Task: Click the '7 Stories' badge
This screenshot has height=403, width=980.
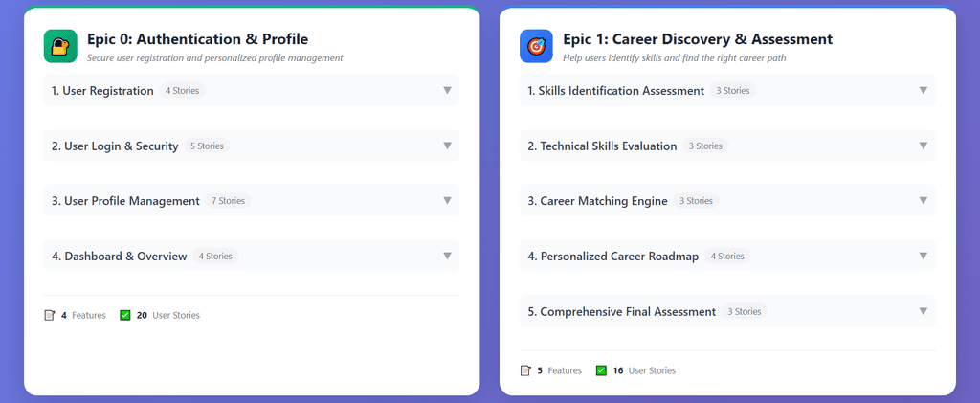Action: [x=228, y=201]
